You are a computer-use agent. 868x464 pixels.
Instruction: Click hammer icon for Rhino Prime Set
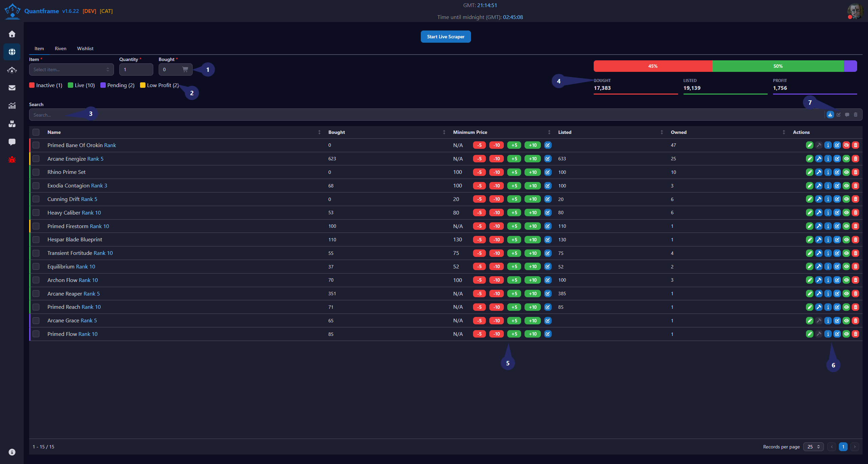(819, 172)
